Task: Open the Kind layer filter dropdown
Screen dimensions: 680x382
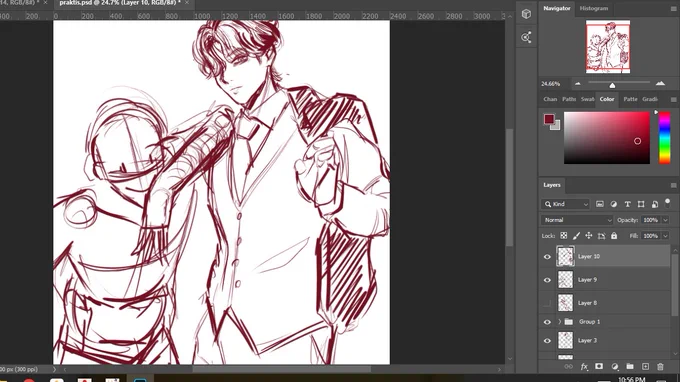Action: coord(565,204)
